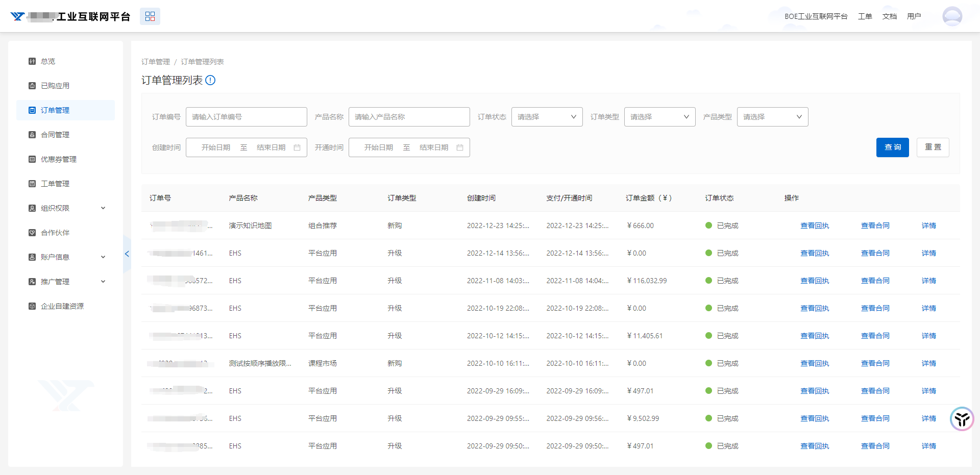
Task: Open the floating assistant icon
Action: [962, 419]
